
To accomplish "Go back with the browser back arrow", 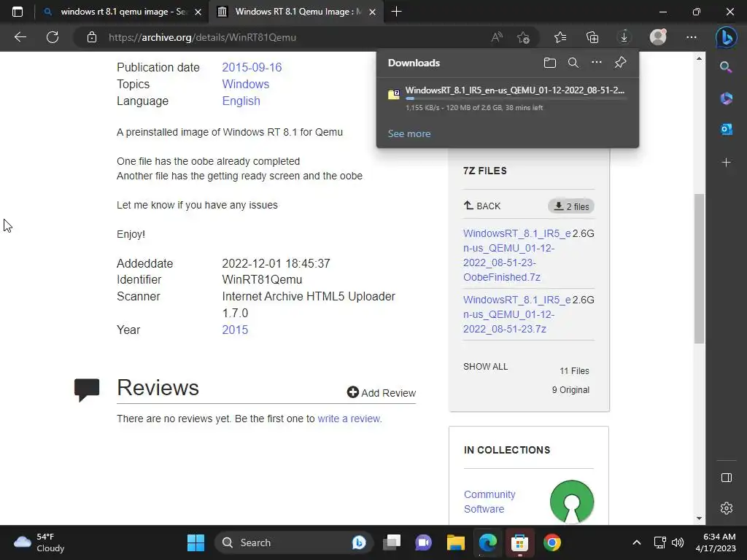I will point(20,37).
